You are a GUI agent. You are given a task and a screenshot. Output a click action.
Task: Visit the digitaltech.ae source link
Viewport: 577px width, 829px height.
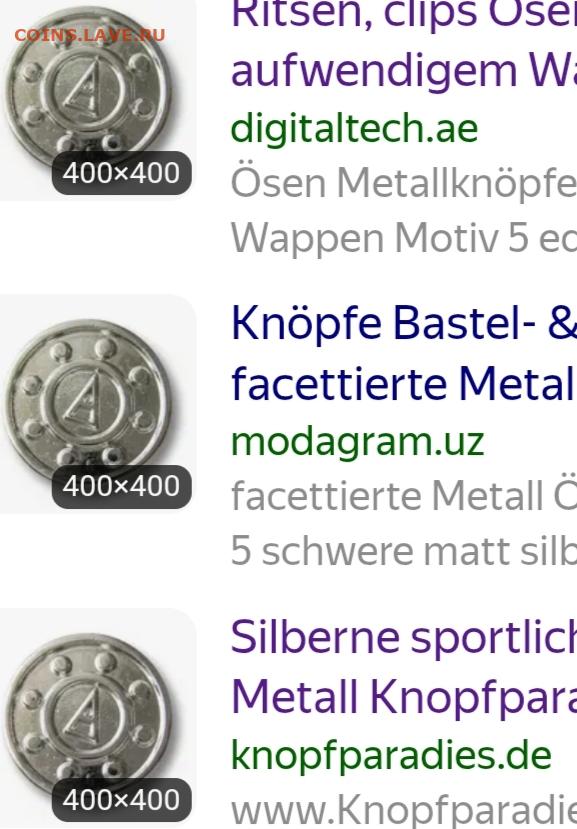click(354, 128)
